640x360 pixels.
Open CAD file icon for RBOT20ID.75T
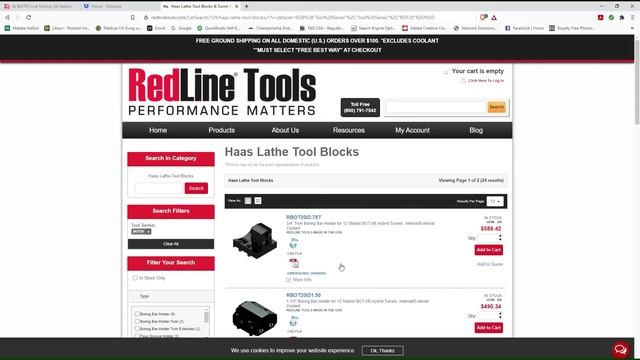[293, 244]
